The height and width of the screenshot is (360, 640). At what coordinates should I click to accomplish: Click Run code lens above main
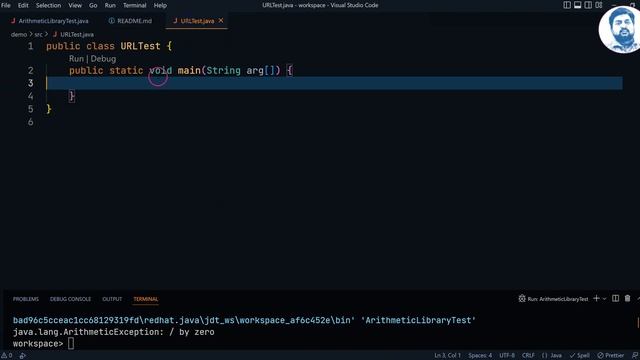tap(76, 59)
